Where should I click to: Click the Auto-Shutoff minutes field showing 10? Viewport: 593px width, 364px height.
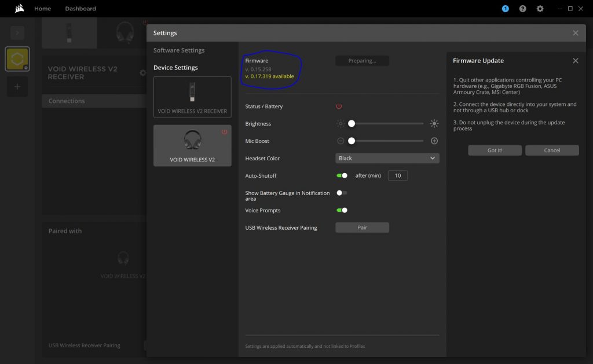coord(398,176)
